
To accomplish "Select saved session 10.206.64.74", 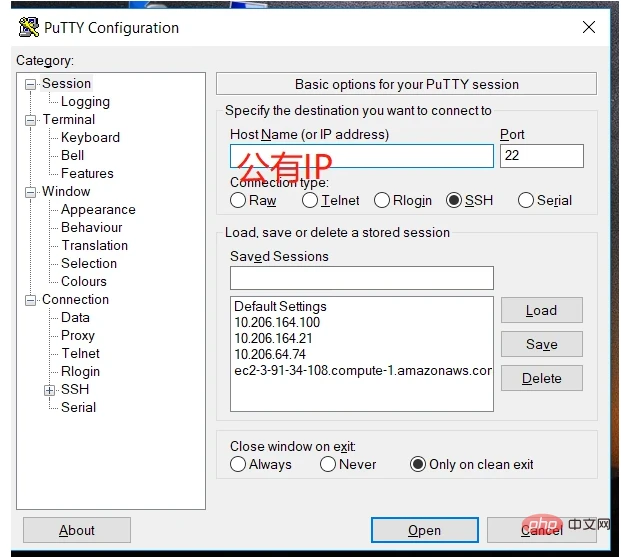I will click(270, 354).
